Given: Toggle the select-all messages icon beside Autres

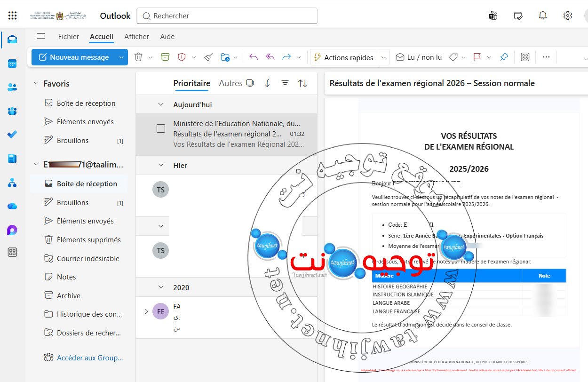Looking at the screenshot, I should click(x=250, y=83).
